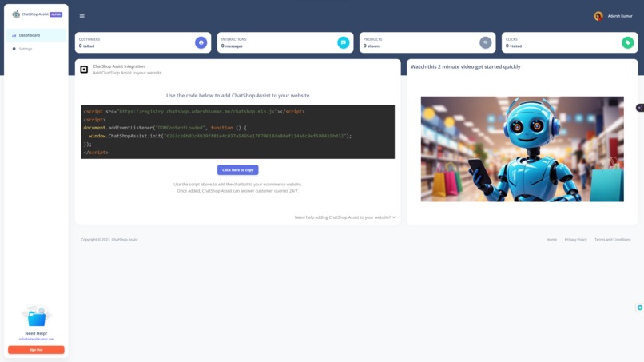
Task: Open Settings in the sidebar
Action: pos(36,49)
